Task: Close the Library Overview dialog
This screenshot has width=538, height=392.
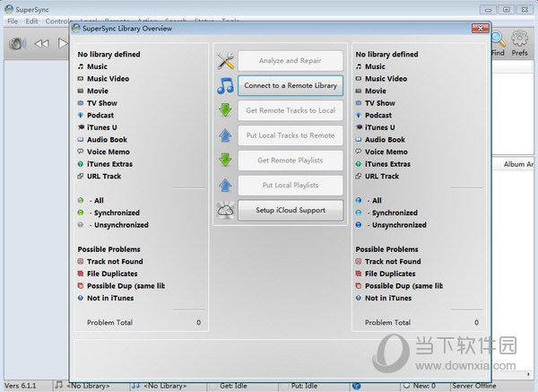Action: [x=480, y=28]
